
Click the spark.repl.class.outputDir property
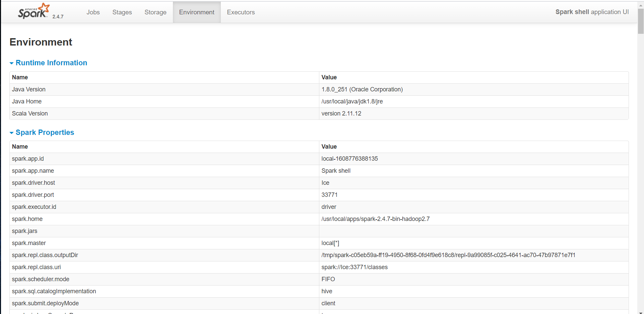coord(45,255)
